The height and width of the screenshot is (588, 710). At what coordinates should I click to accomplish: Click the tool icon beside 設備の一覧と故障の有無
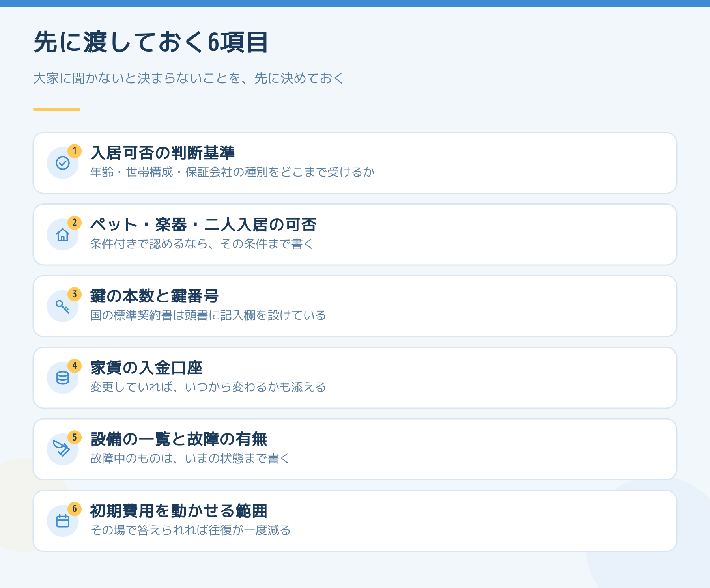(x=62, y=448)
